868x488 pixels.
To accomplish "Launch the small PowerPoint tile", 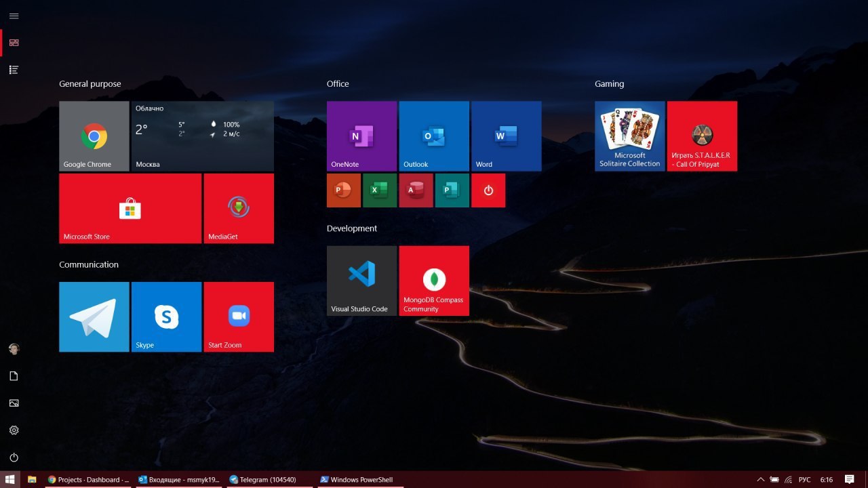I will [x=344, y=190].
